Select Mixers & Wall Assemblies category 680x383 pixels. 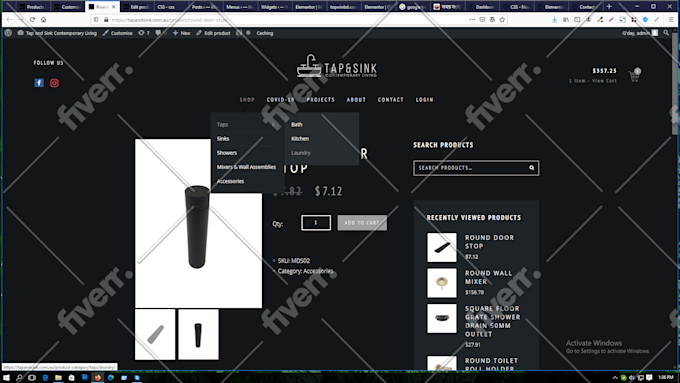(x=247, y=167)
